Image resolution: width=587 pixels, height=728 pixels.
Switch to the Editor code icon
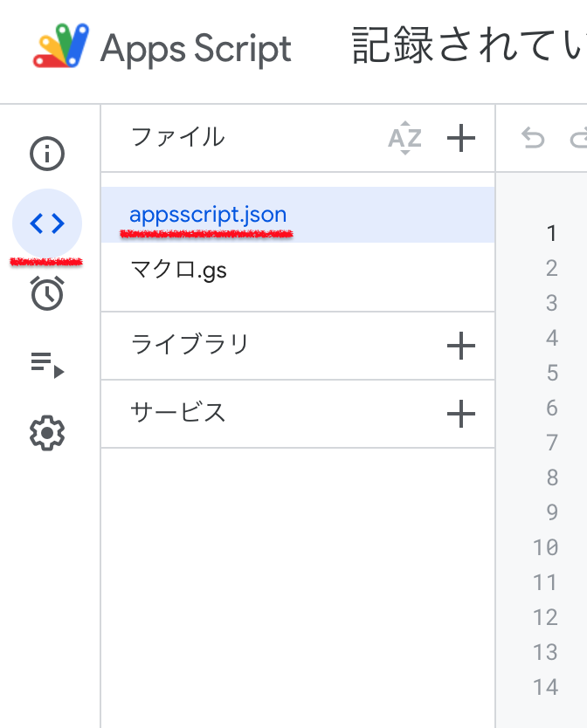pyautogui.click(x=47, y=223)
